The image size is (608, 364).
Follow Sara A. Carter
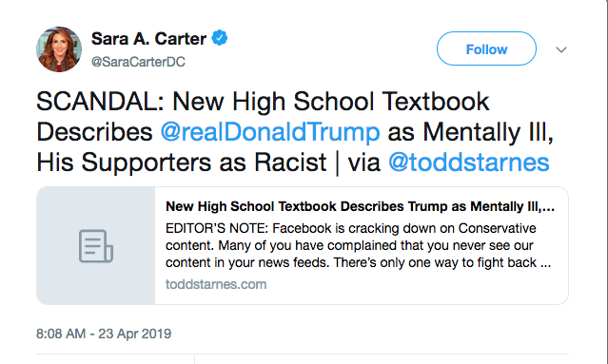click(x=486, y=48)
